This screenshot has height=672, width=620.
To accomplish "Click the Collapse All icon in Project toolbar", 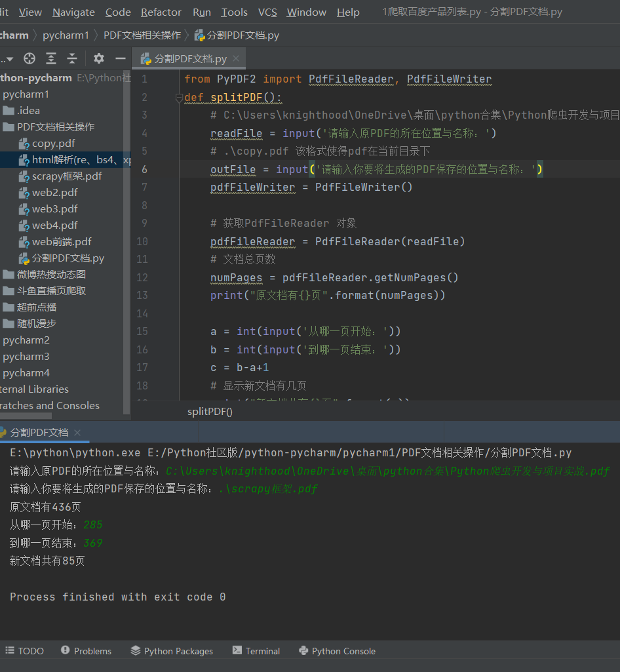I will 73,59.
